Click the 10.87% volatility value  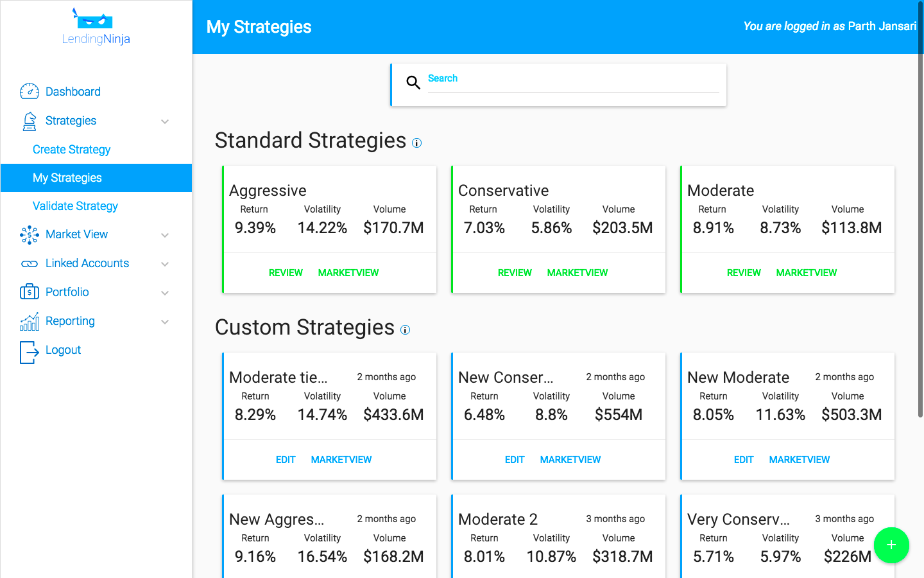point(551,557)
